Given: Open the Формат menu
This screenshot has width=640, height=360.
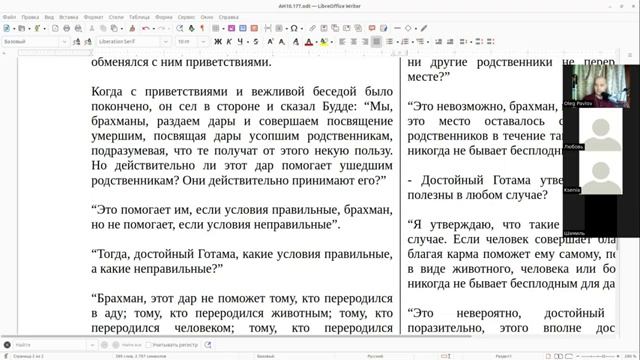Looking at the screenshot, I should [x=93, y=17].
